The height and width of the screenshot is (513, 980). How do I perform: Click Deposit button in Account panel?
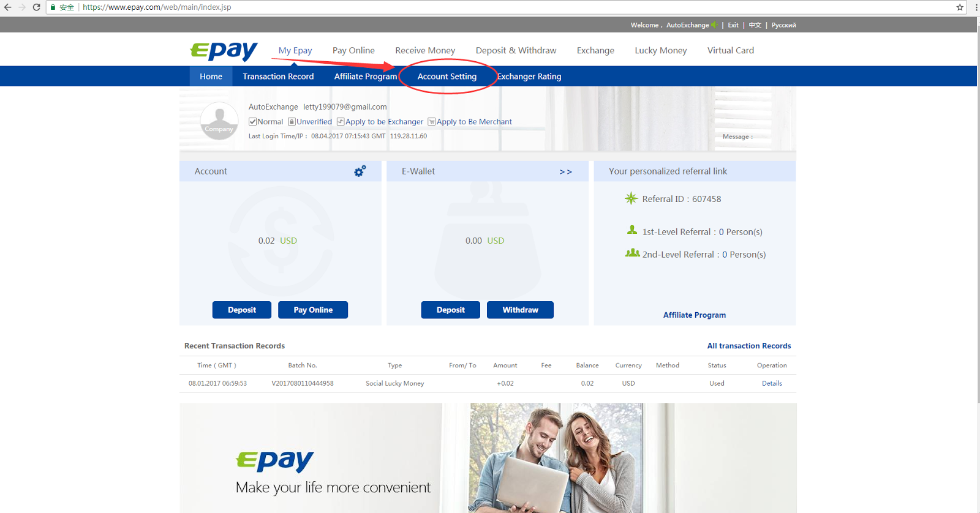tap(242, 310)
